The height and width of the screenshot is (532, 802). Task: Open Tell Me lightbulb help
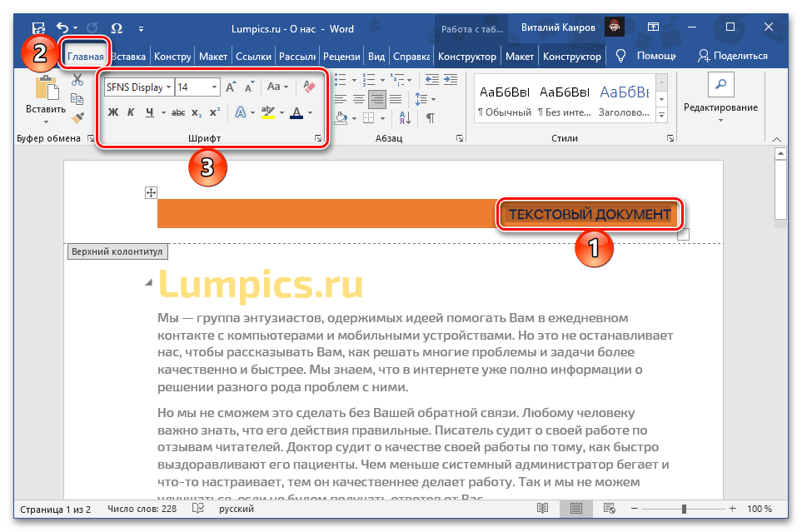point(620,56)
